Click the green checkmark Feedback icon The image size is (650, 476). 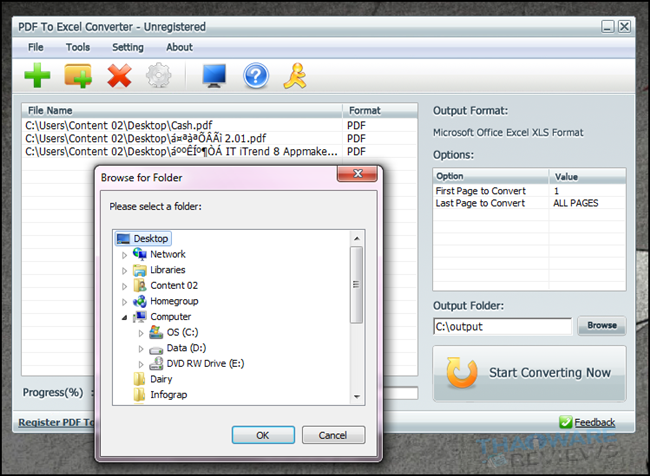coord(565,422)
